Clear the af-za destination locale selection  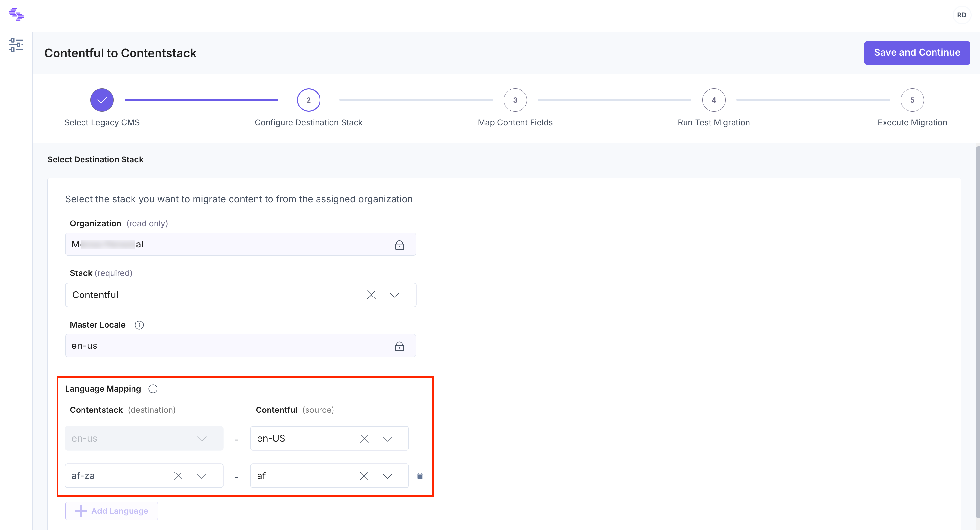(x=178, y=476)
